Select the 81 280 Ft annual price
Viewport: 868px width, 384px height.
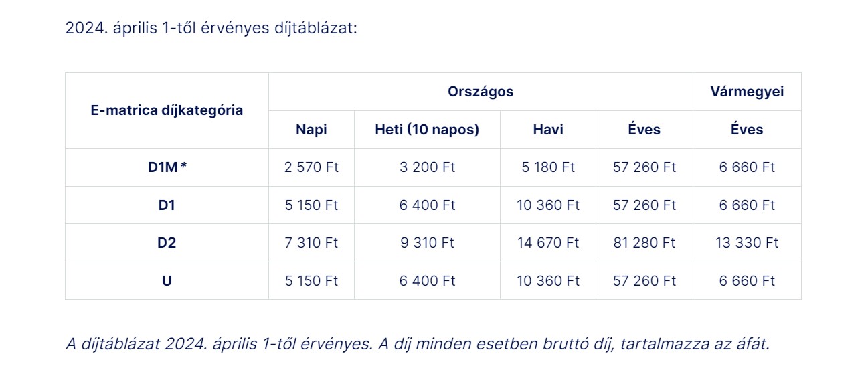coord(644,243)
